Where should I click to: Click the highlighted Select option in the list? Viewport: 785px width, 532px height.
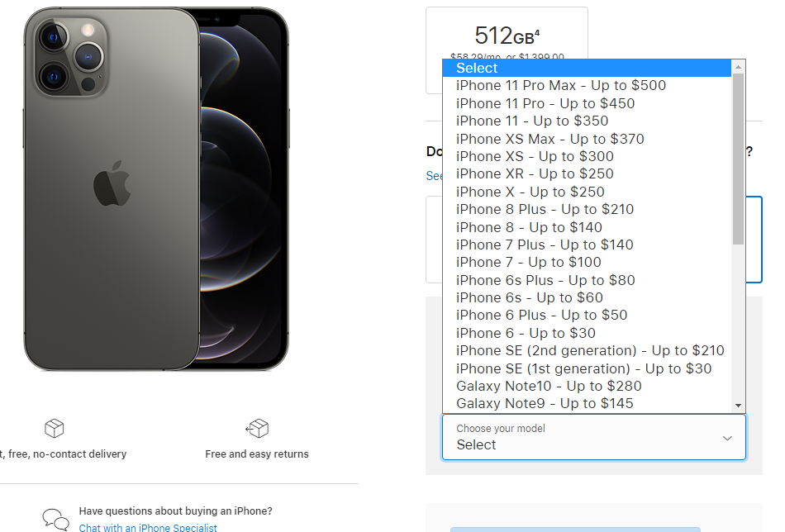(587, 68)
